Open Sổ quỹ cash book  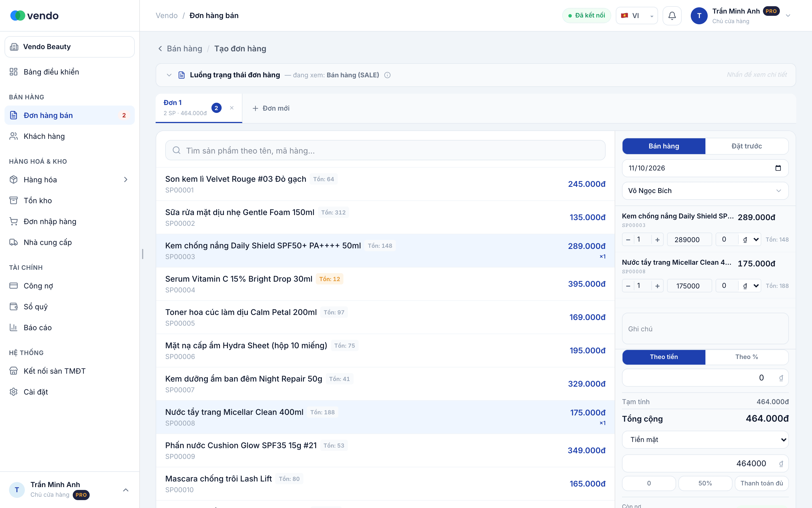pyautogui.click(x=70, y=306)
